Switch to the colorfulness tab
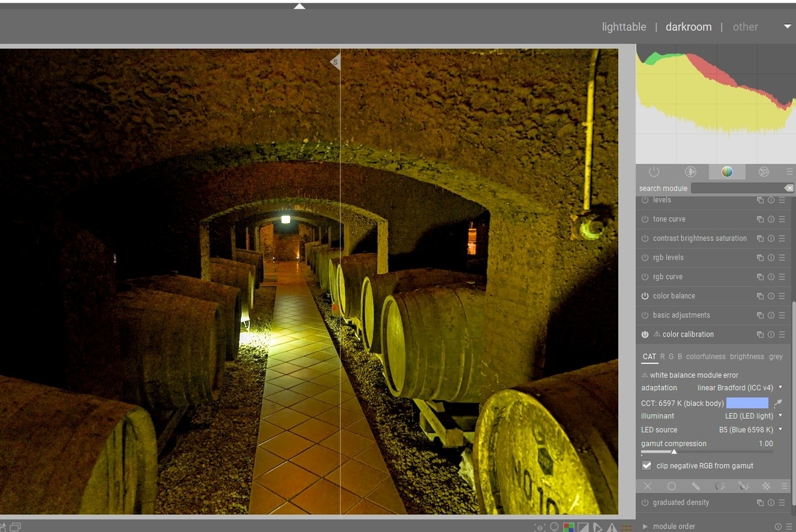The image size is (796, 532). click(x=706, y=357)
